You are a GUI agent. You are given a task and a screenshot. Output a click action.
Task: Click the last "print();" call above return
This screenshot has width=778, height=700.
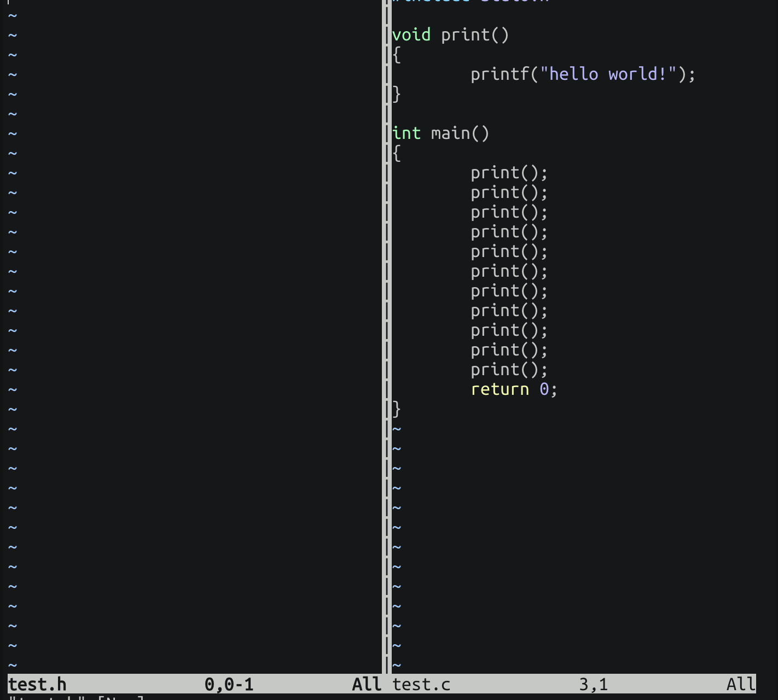pyautogui.click(x=509, y=370)
